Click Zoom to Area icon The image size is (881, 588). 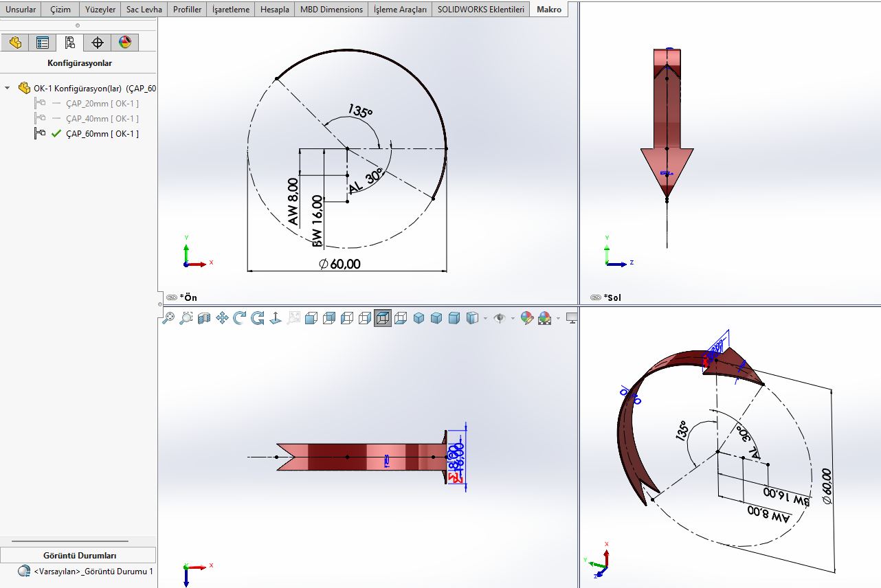(186, 318)
